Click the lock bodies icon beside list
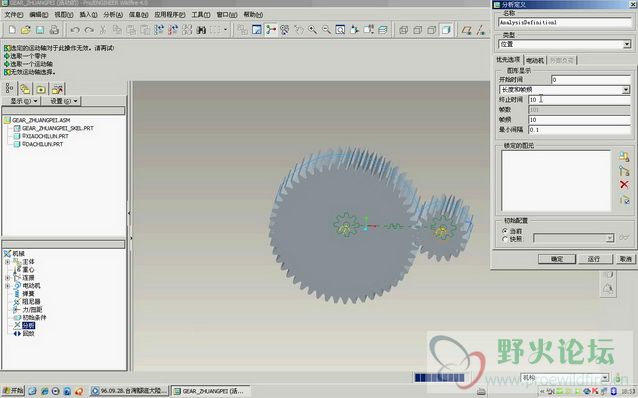The width and height of the screenshot is (638, 398). click(x=624, y=156)
